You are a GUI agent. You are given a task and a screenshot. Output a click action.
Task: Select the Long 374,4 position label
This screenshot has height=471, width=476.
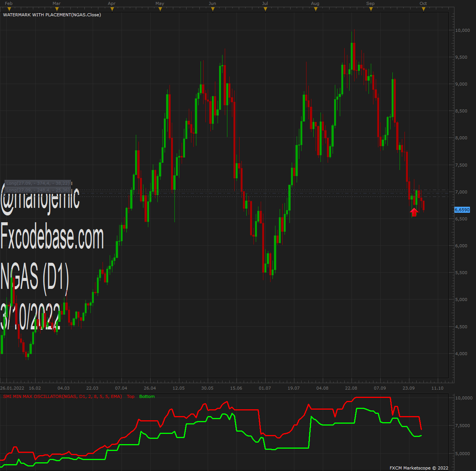click(38, 183)
